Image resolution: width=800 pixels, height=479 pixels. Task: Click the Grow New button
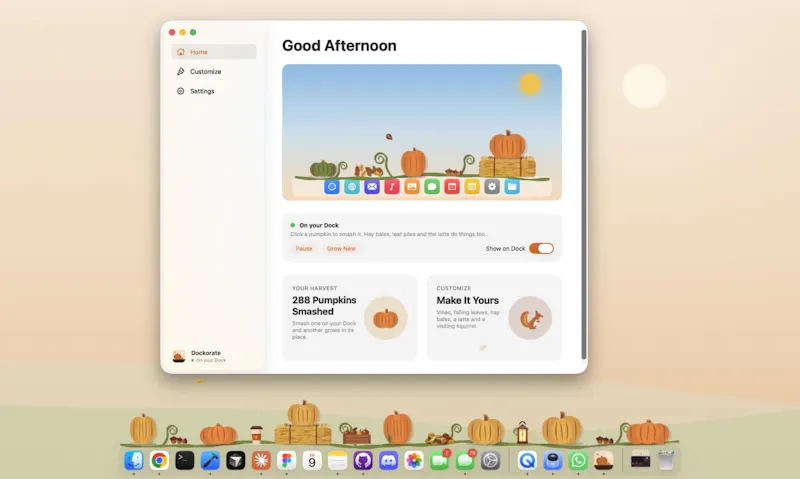(341, 248)
